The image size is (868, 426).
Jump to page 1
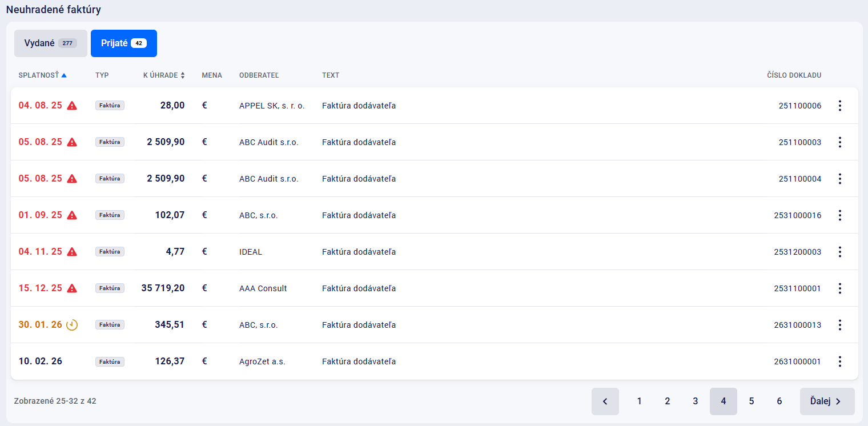pyautogui.click(x=639, y=401)
